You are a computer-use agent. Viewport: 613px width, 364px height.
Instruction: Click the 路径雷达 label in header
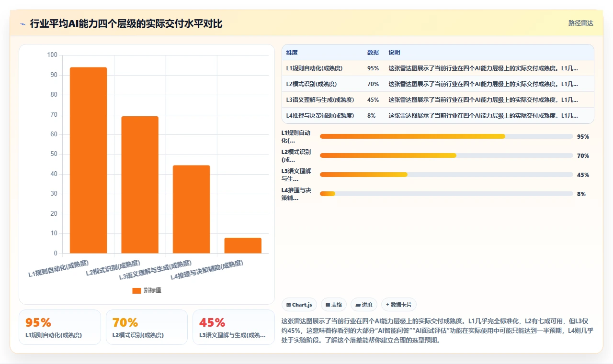[x=580, y=23]
